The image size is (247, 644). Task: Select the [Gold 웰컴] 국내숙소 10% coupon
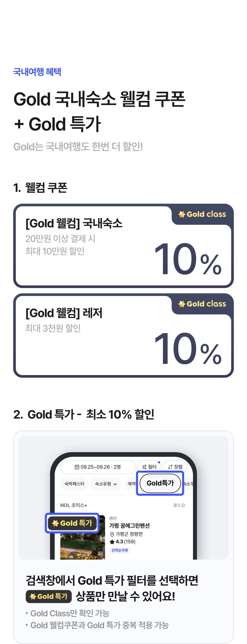(123, 246)
